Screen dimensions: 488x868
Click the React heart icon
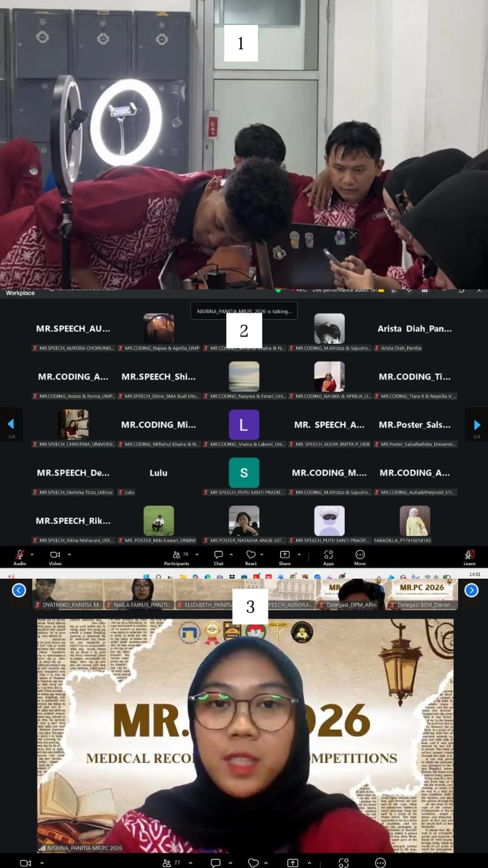251,557
